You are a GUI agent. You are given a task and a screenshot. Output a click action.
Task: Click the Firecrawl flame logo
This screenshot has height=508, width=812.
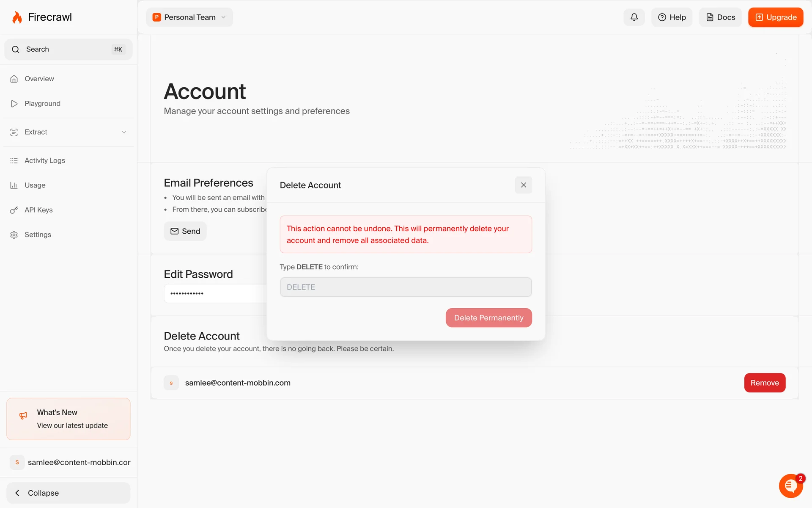coord(17,17)
